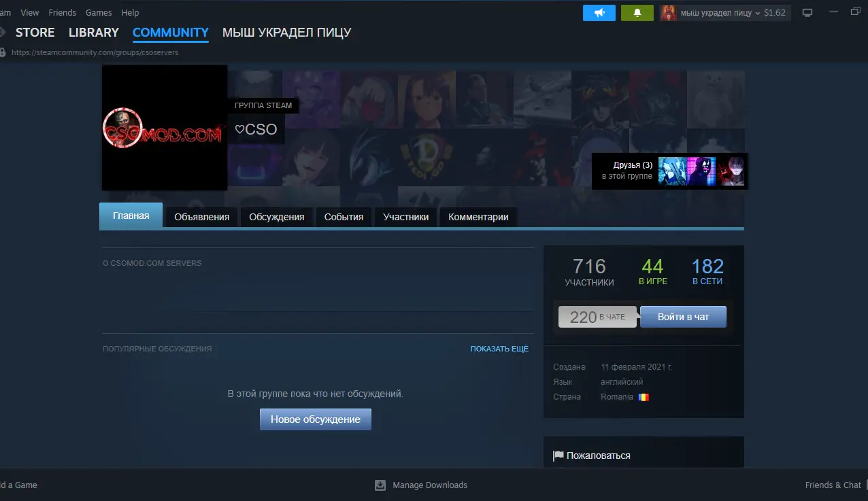The image size is (868, 501).
Task: Open the Help menu
Action: (x=130, y=13)
